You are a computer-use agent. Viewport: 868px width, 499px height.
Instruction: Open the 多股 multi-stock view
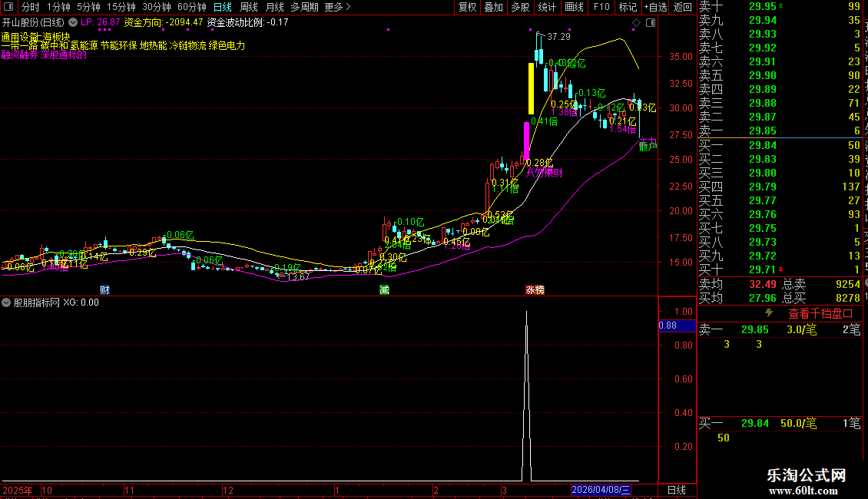(x=520, y=7)
